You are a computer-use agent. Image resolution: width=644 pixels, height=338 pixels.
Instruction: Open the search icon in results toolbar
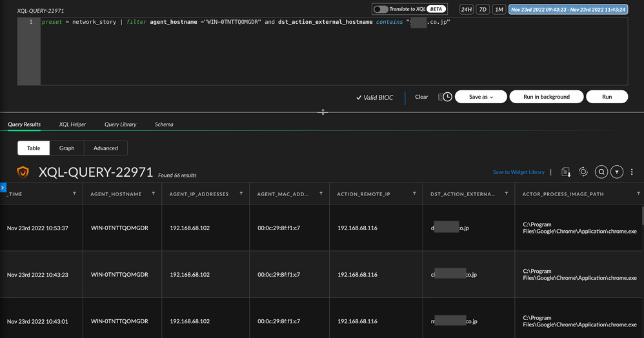(x=601, y=172)
